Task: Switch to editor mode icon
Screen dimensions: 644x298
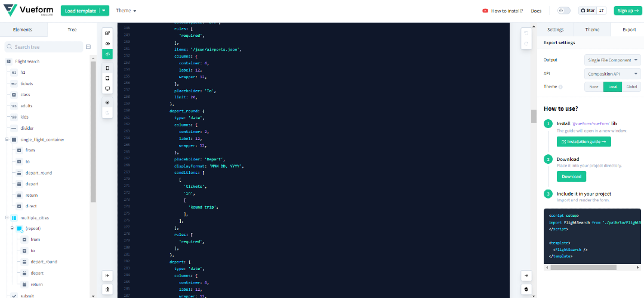Action: 107,33
